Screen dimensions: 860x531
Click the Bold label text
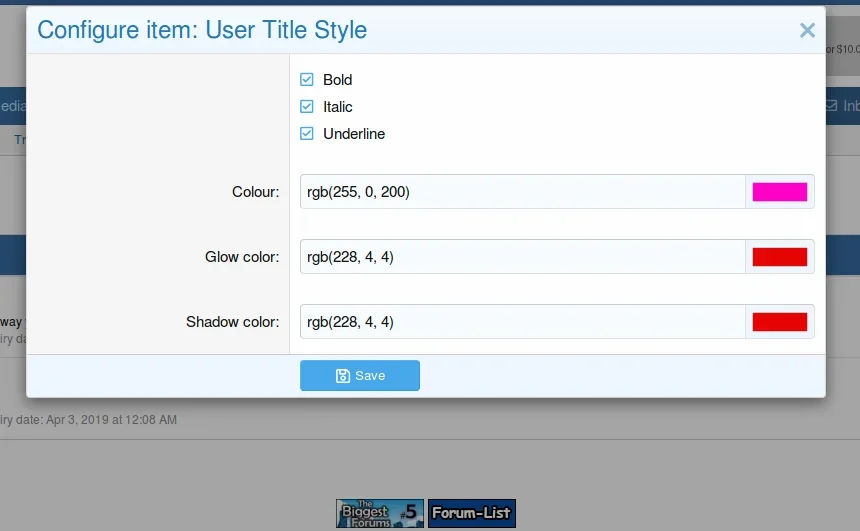pos(337,80)
